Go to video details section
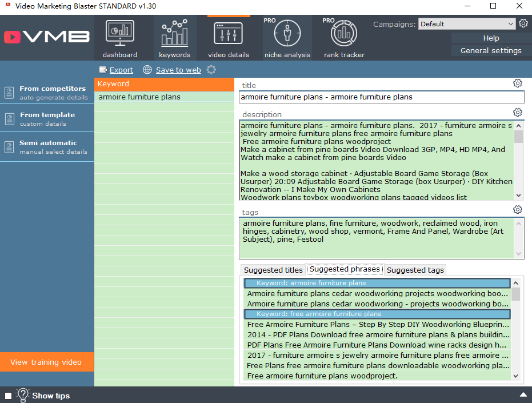 click(229, 38)
